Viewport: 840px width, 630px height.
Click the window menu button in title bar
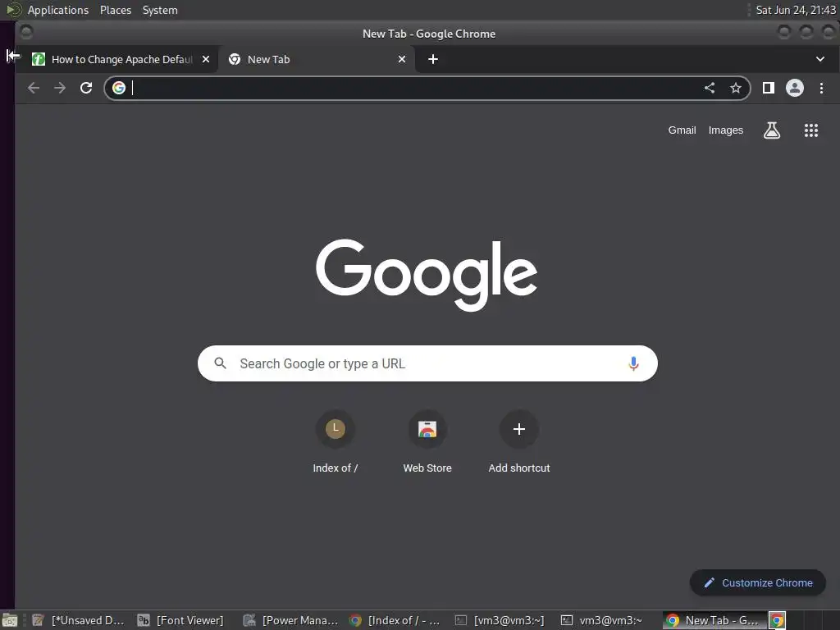tap(26, 33)
